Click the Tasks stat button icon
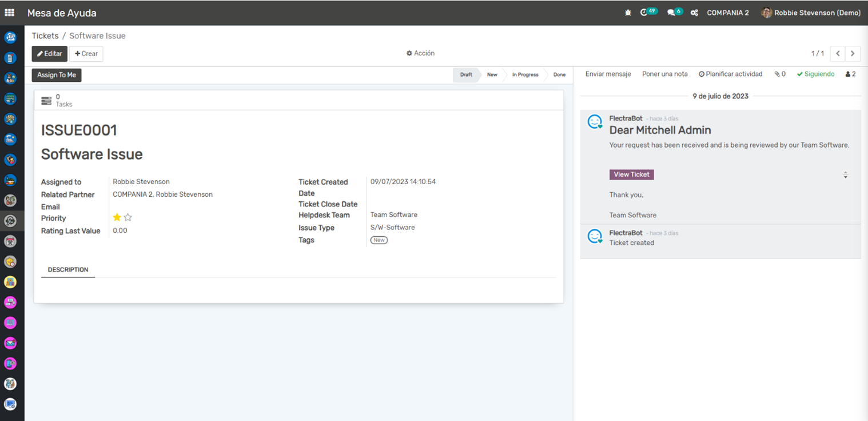 pyautogui.click(x=46, y=101)
